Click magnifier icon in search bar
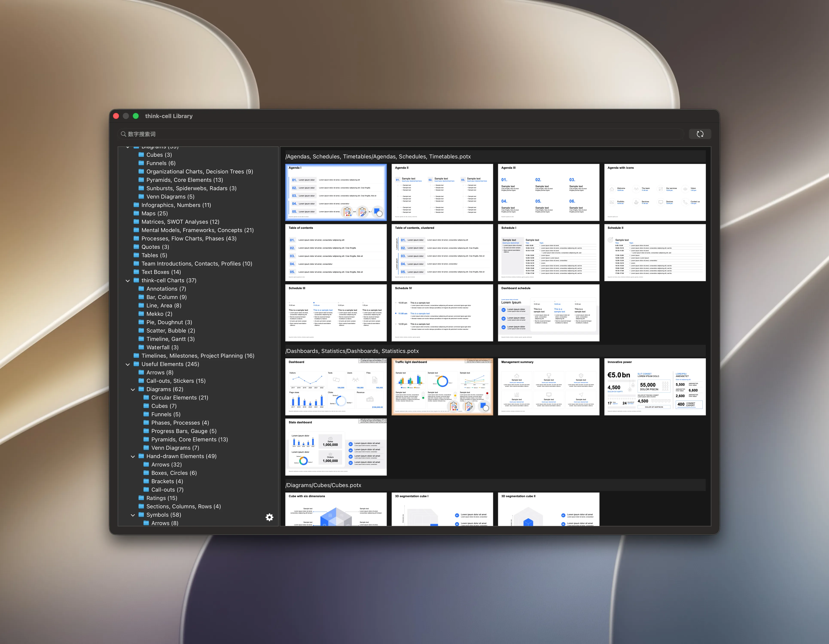 pyautogui.click(x=123, y=134)
